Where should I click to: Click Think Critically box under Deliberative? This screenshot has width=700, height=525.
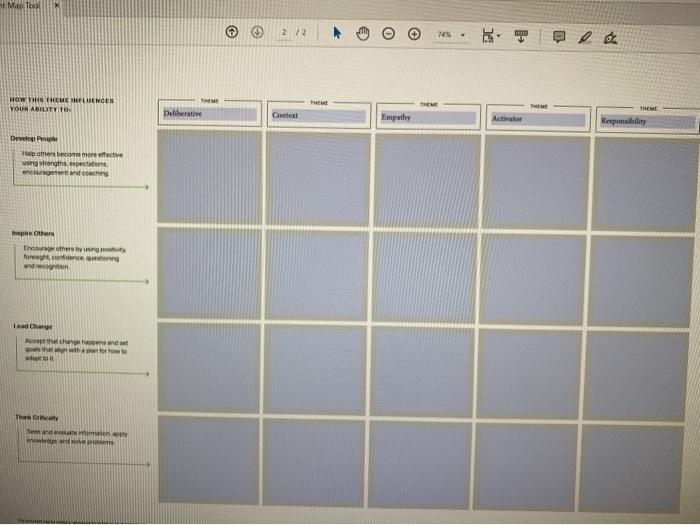[x=208, y=460]
